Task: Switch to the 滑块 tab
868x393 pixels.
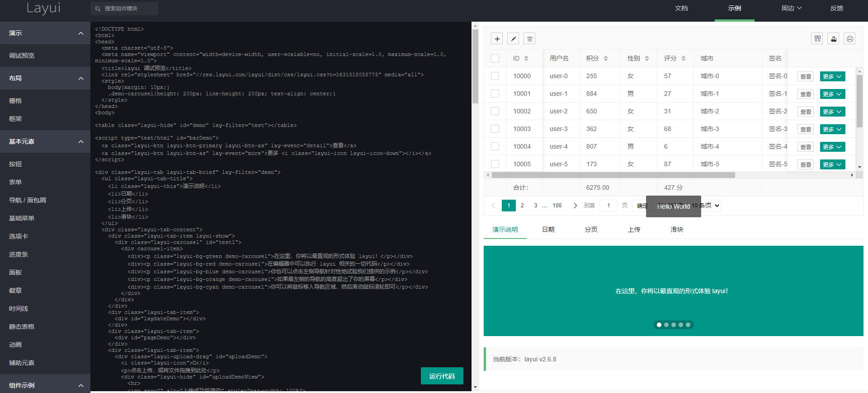Action: coord(677,229)
